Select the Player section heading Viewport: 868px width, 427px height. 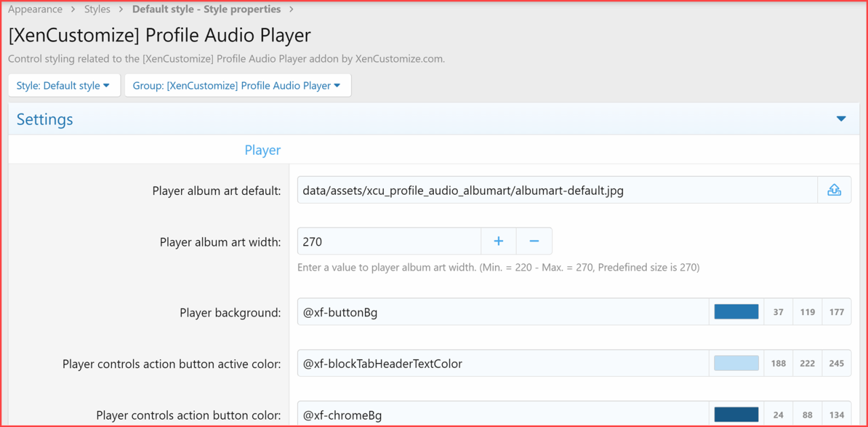point(262,149)
